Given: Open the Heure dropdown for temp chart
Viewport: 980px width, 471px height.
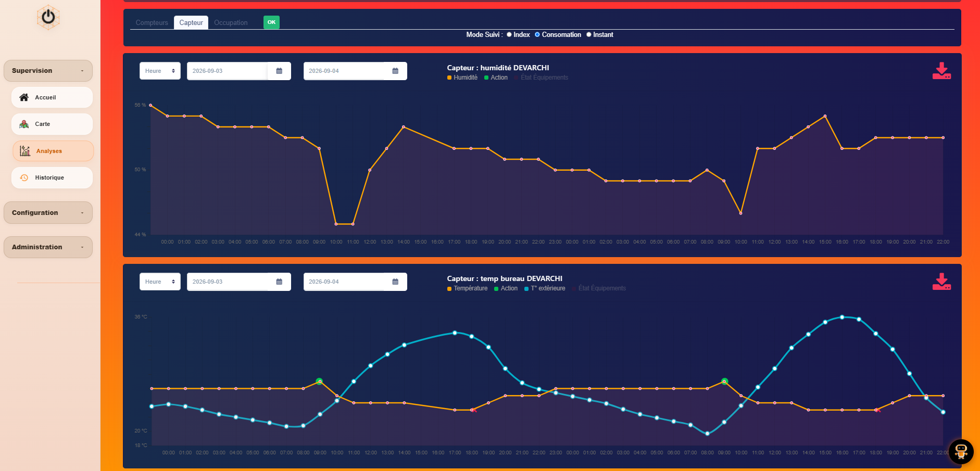Looking at the screenshot, I should point(160,282).
